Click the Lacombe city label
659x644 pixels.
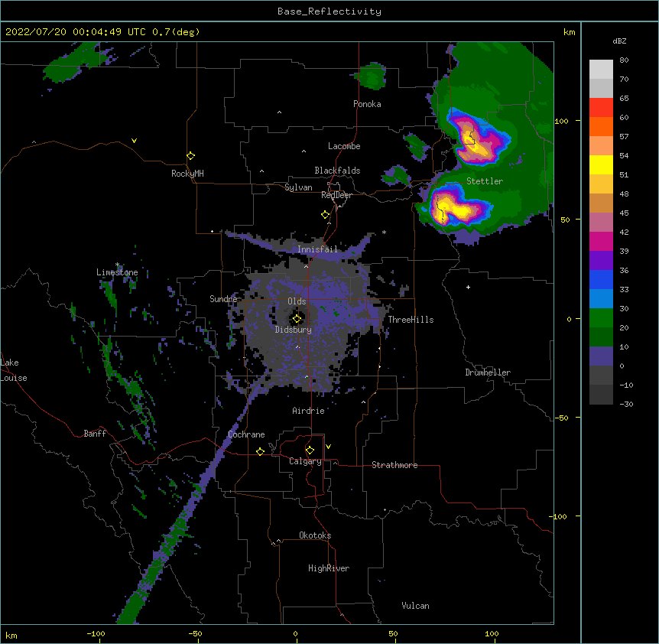coord(344,146)
